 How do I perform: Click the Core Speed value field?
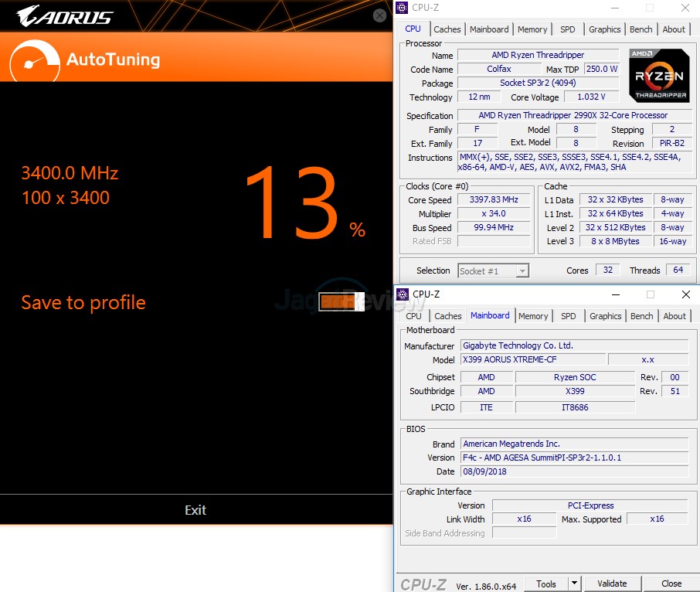[494, 199]
